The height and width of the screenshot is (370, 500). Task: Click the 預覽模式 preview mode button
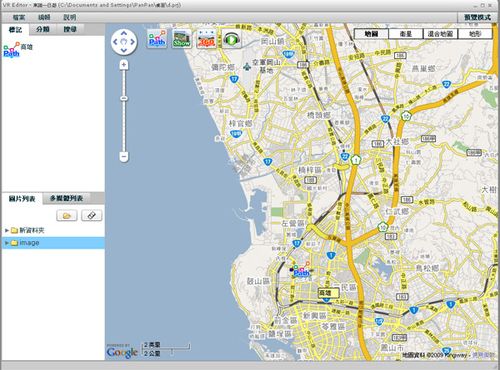point(477,17)
